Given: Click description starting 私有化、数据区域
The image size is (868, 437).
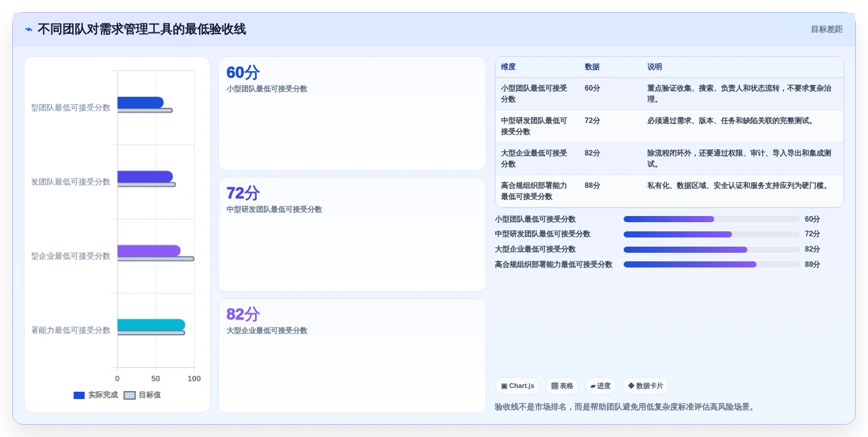Looking at the screenshot, I should pyautogui.click(x=739, y=185).
